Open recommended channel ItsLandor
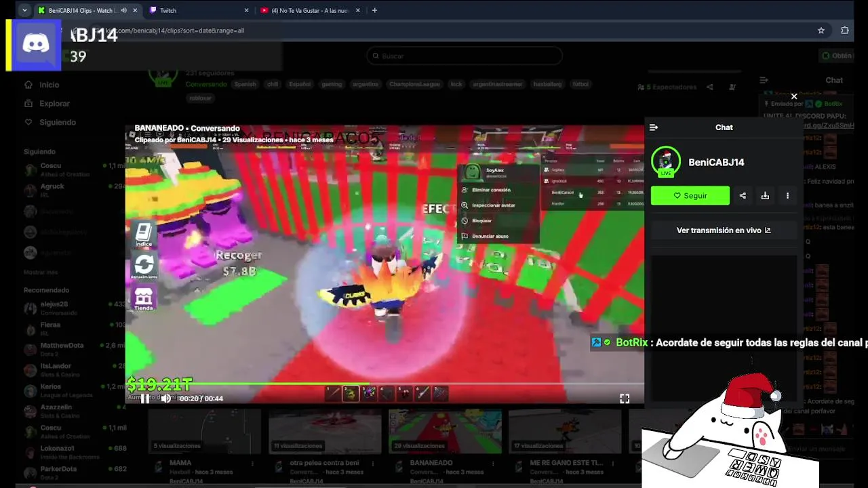The height and width of the screenshot is (488, 868). point(75,370)
